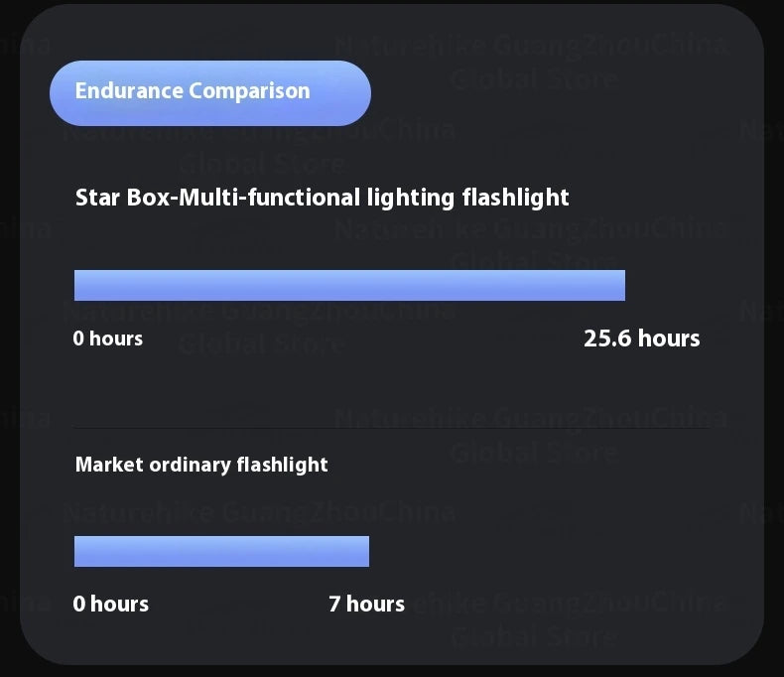Image resolution: width=784 pixels, height=677 pixels.
Task: Click the word flashlight in the Star Box heading
Action: (515, 198)
